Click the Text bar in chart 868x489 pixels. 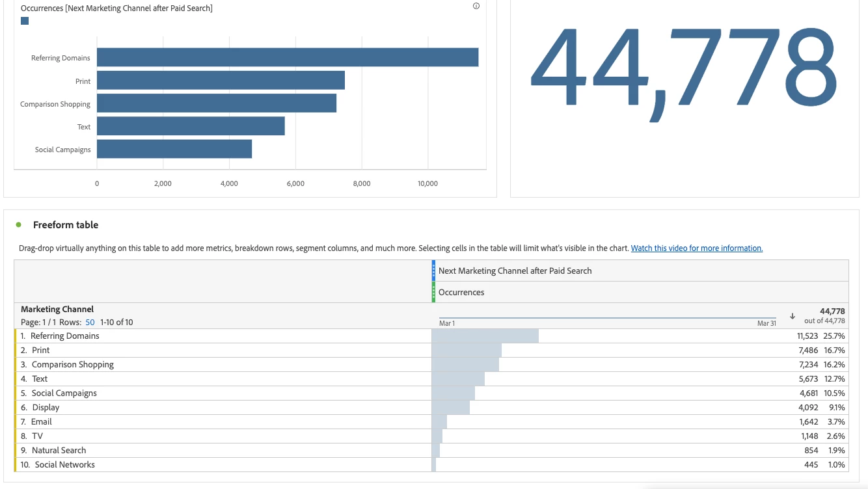(x=191, y=126)
